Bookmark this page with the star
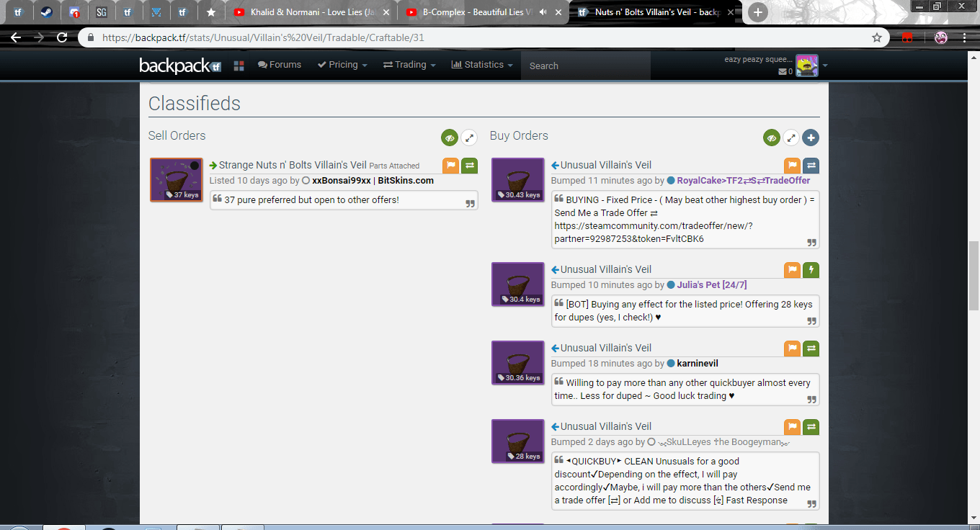980x530 pixels. tap(876, 37)
